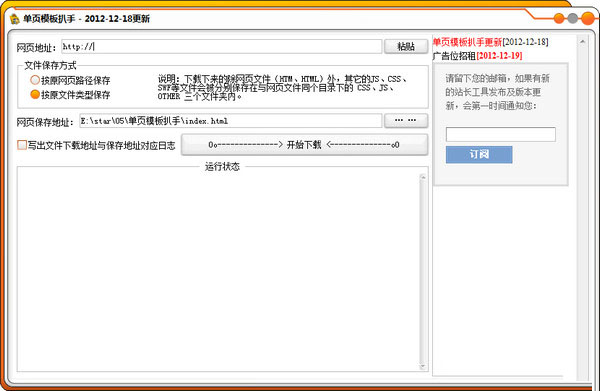Image resolution: width=600 pixels, height=391 pixels.
Task: Click the status log scrollbar down arrow
Action: coord(423,366)
